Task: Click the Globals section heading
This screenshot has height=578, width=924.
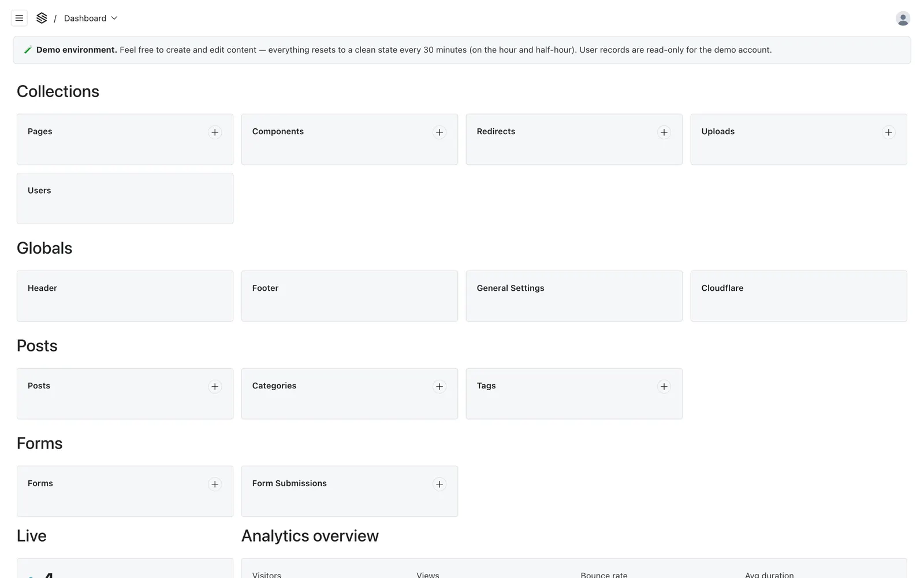Action: [x=44, y=248]
